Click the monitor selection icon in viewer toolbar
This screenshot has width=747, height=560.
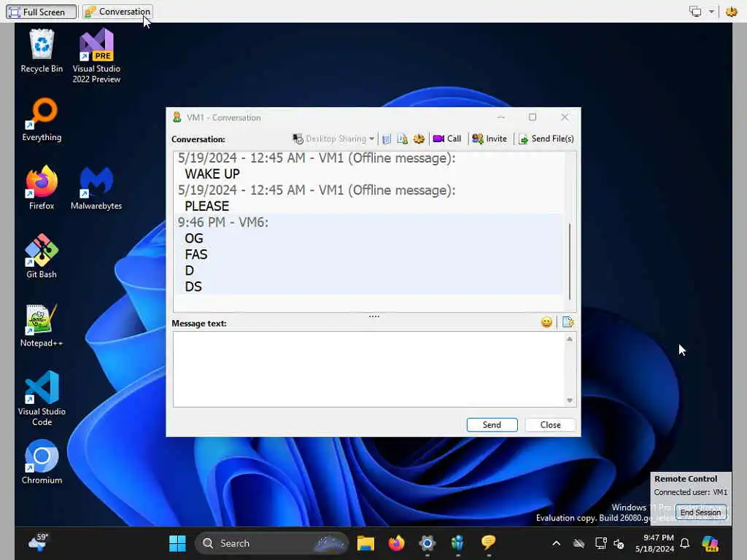click(x=695, y=12)
